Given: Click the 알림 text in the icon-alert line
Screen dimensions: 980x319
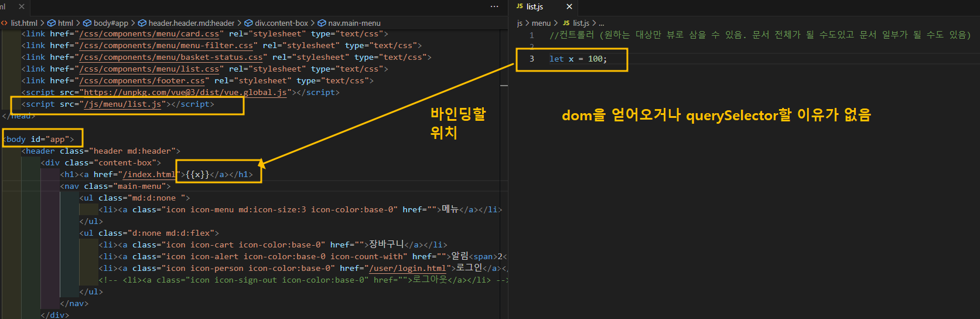Looking at the screenshot, I should 460,256.
